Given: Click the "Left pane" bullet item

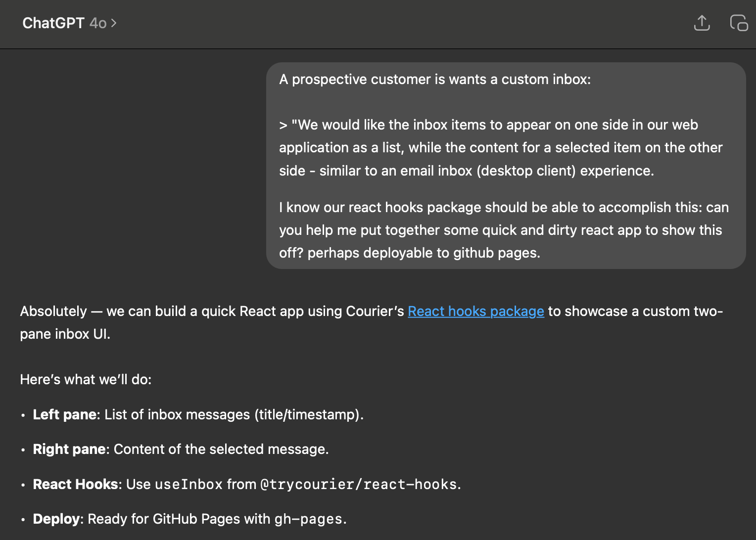Looking at the screenshot, I should click(x=198, y=414).
